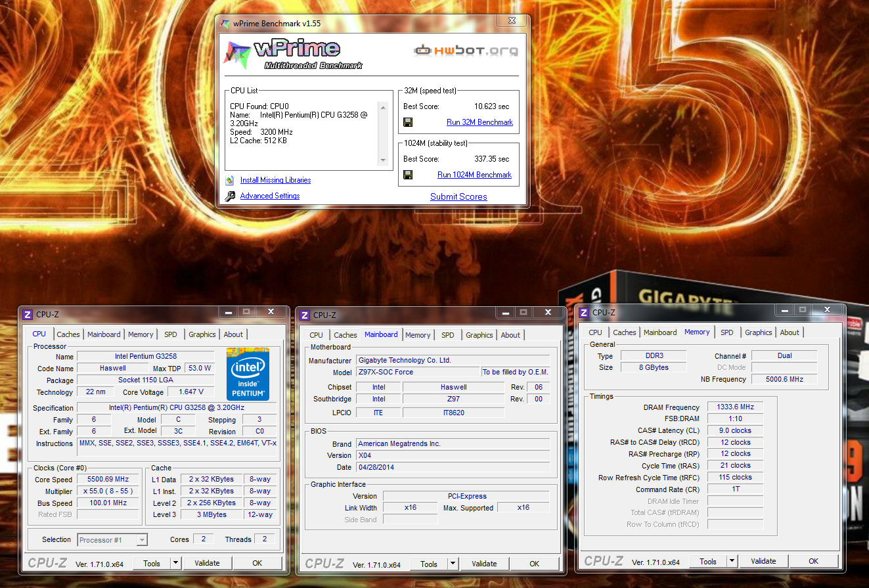Switch to CPU tab in Mainboard window
This screenshot has width=869, height=588.
click(317, 335)
